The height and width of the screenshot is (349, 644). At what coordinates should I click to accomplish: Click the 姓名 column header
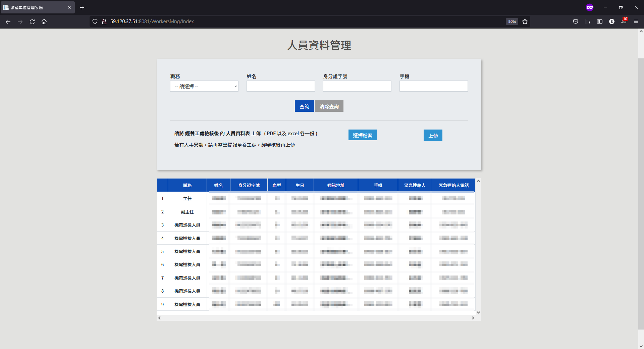pos(218,185)
